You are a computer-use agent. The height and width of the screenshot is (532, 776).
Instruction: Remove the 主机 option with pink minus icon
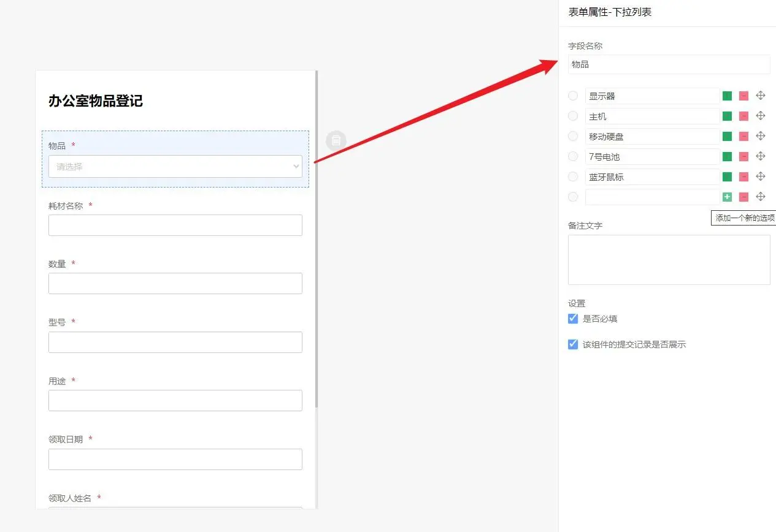click(x=743, y=116)
